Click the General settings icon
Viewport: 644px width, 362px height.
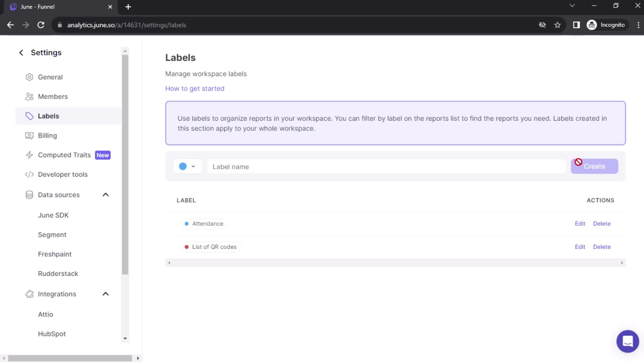coord(29,77)
